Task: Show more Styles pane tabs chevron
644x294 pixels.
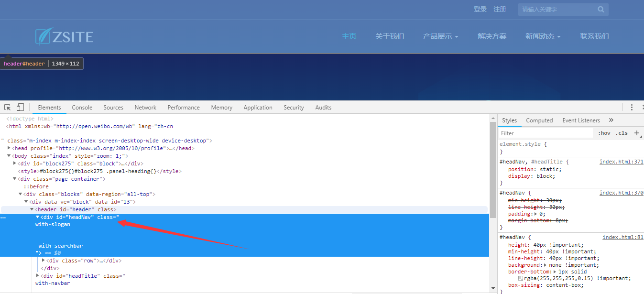Action: [611, 120]
